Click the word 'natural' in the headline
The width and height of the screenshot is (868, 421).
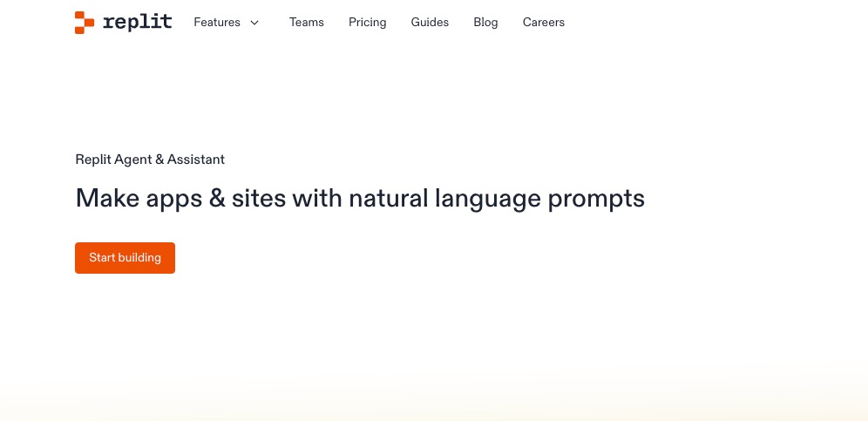[x=389, y=198]
